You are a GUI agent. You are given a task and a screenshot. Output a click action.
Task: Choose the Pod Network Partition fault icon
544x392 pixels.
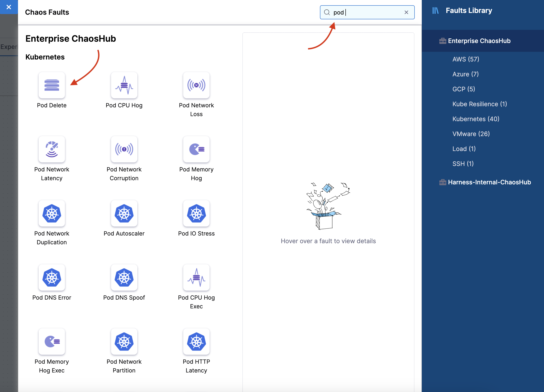124,341
